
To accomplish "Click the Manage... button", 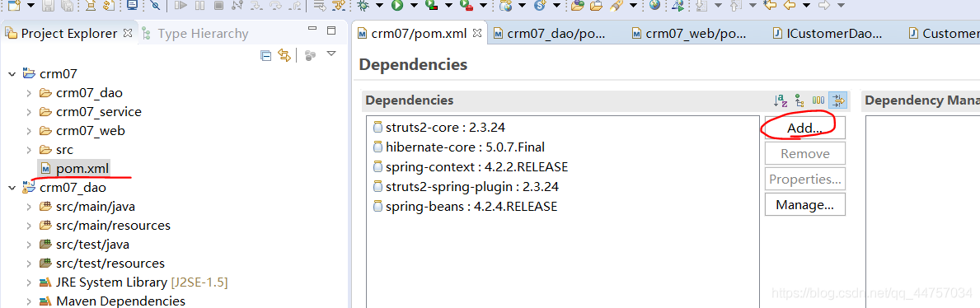I will click(804, 205).
